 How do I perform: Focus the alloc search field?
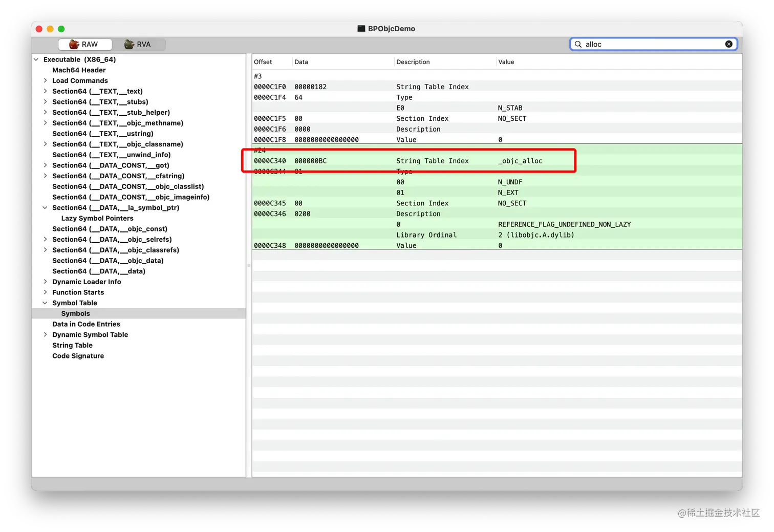click(654, 44)
